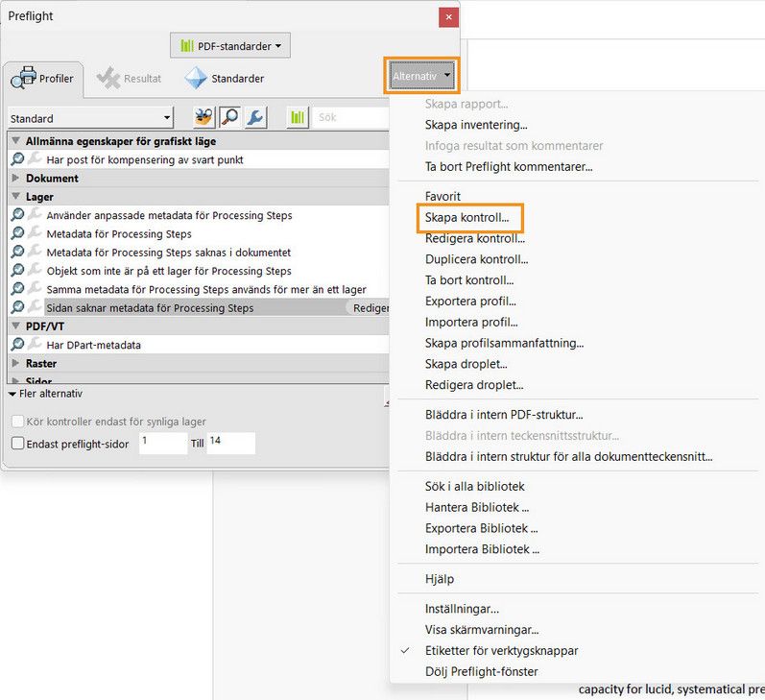765x700 pixels.
Task: Open the Alternativ options menu
Action: point(422,76)
